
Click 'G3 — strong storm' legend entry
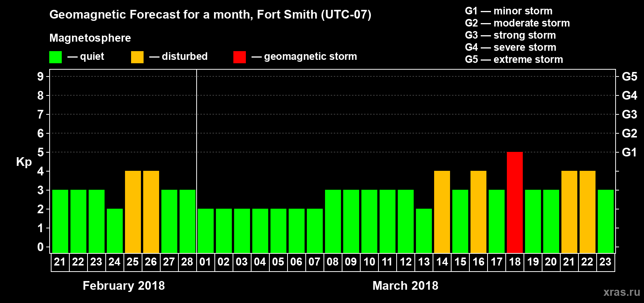[x=510, y=35]
